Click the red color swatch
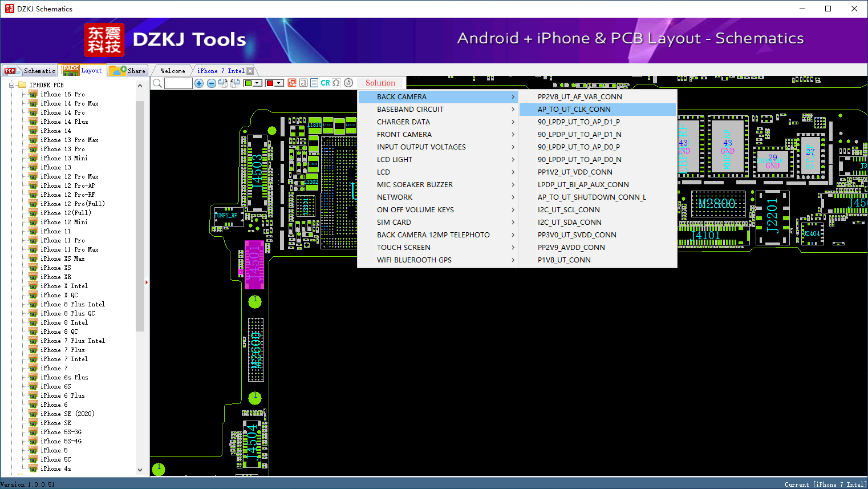Screen dimensions: 868x489 click(270, 83)
